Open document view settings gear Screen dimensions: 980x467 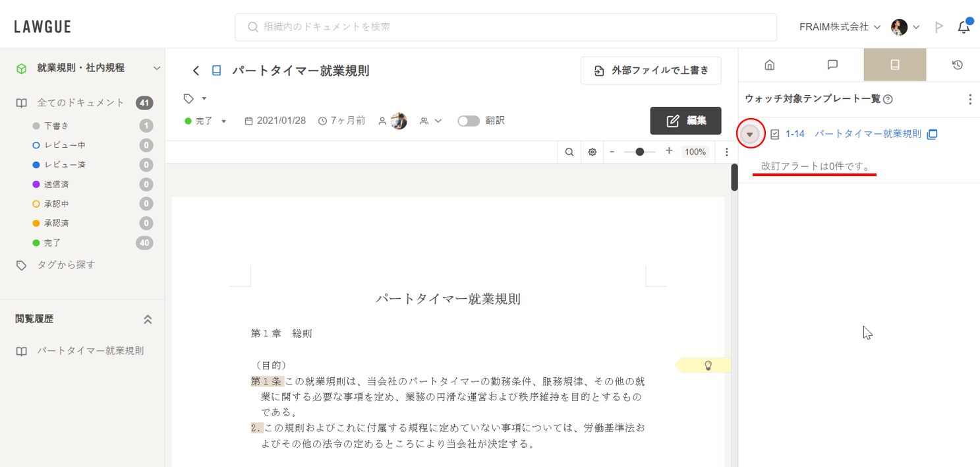point(592,152)
